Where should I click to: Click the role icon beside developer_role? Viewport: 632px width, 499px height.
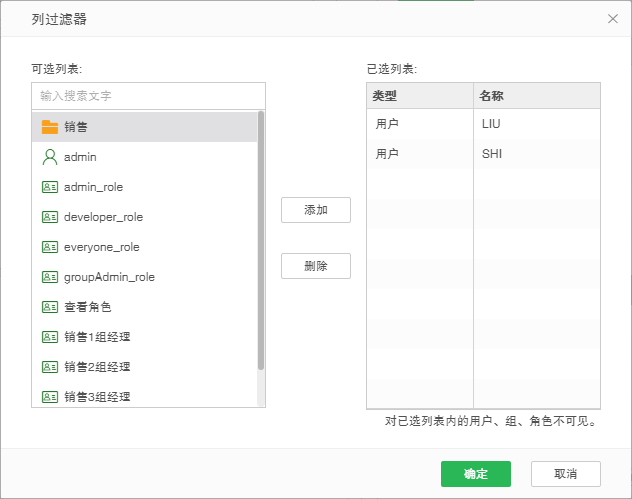[x=50, y=217]
